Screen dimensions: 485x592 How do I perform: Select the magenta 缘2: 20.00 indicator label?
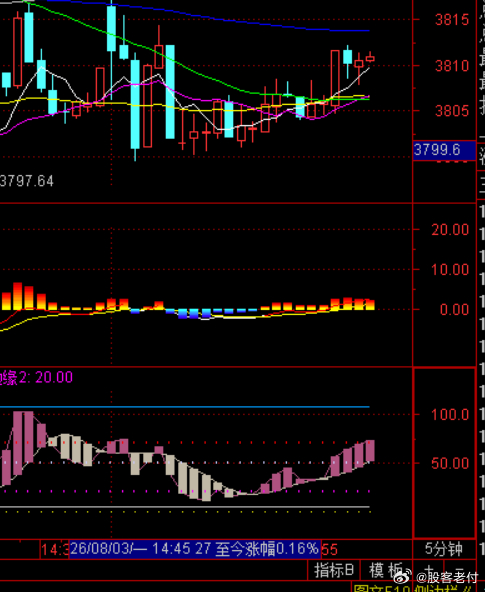36,377
